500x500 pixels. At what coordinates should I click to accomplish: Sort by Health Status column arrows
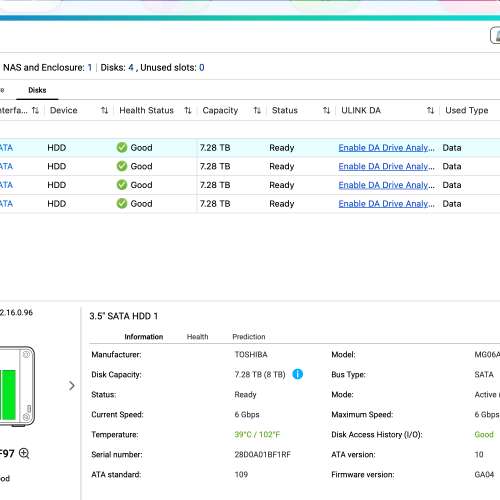(188, 110)
